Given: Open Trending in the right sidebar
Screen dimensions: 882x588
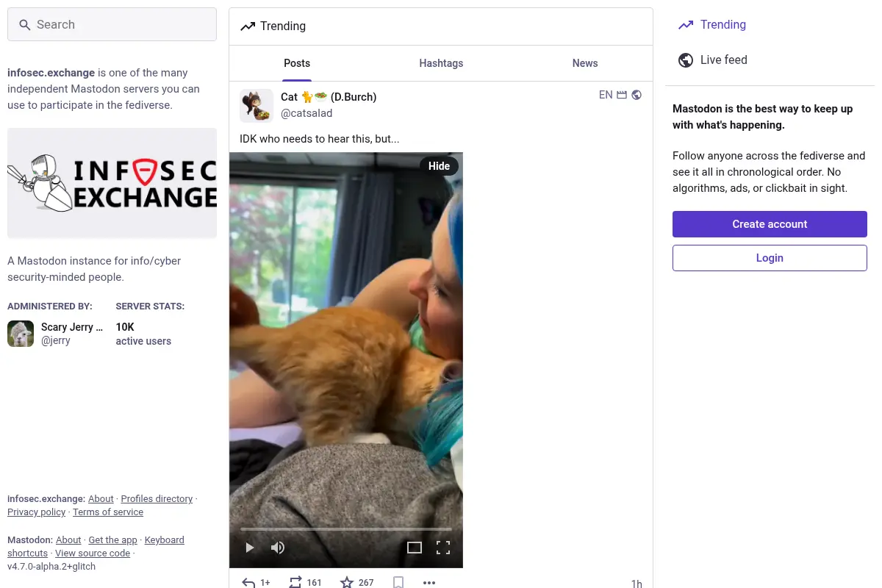Looking at the screenshot, I should pos(712,25).
